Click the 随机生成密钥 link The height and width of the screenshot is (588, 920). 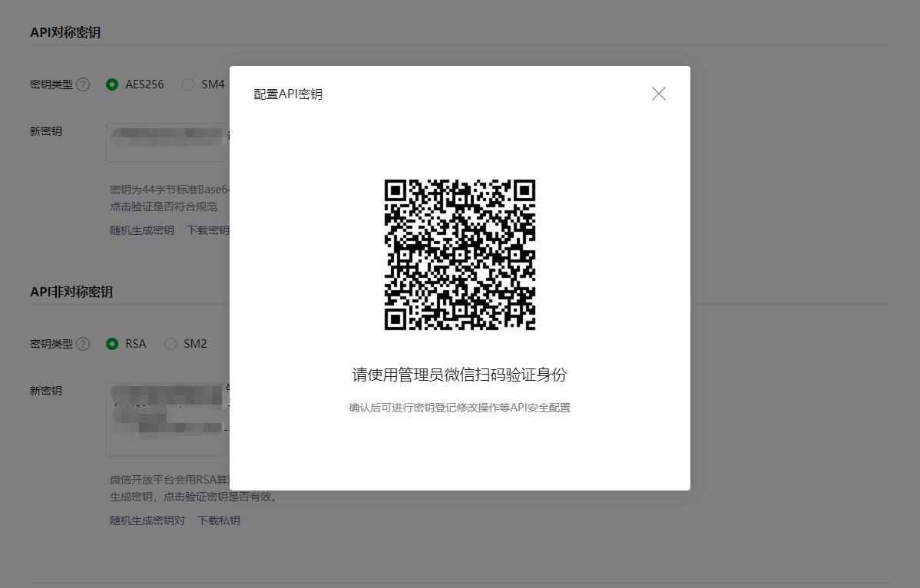pyautogui.click(x=142, y=230)
